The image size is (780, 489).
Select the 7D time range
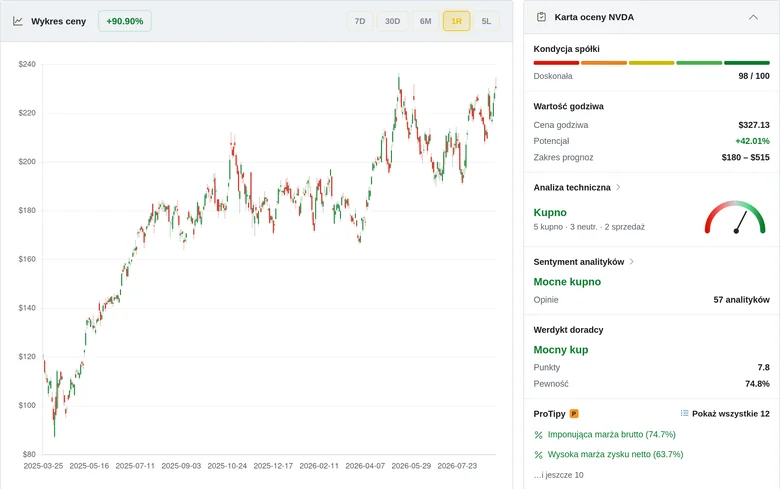pos(360,21)
